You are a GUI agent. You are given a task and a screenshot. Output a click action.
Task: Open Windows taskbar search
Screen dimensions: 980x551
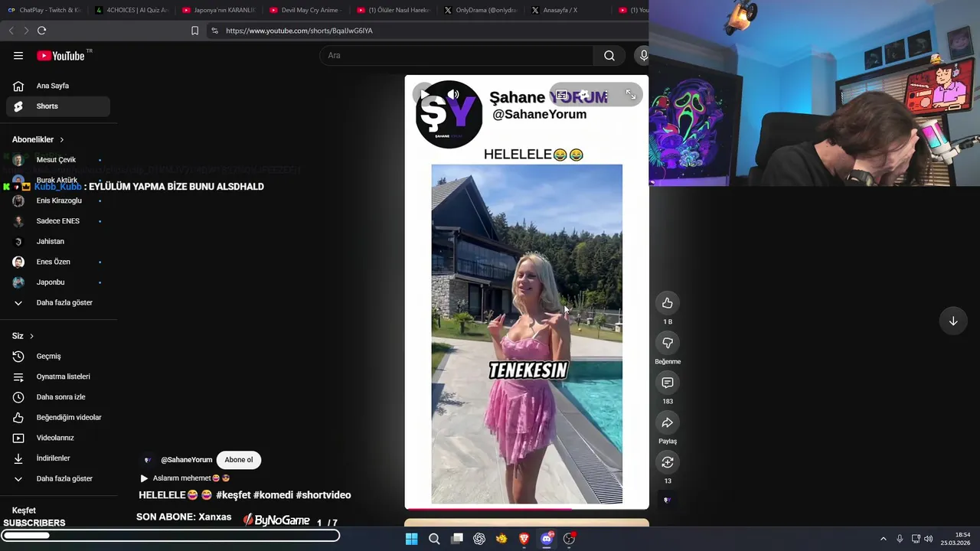[434, 539]
